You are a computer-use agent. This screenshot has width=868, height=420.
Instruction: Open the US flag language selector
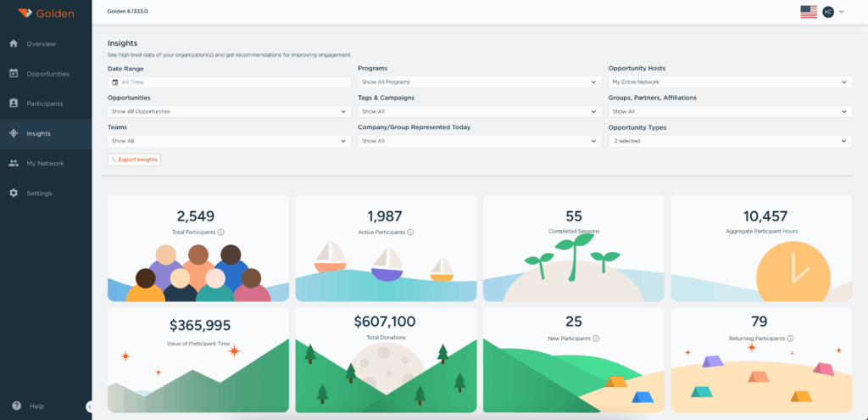click(809, 12)
